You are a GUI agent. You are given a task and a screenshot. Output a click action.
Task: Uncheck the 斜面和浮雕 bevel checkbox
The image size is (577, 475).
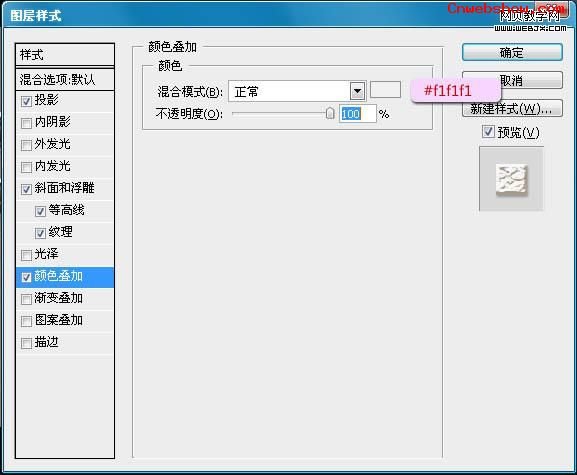(26, 189)
